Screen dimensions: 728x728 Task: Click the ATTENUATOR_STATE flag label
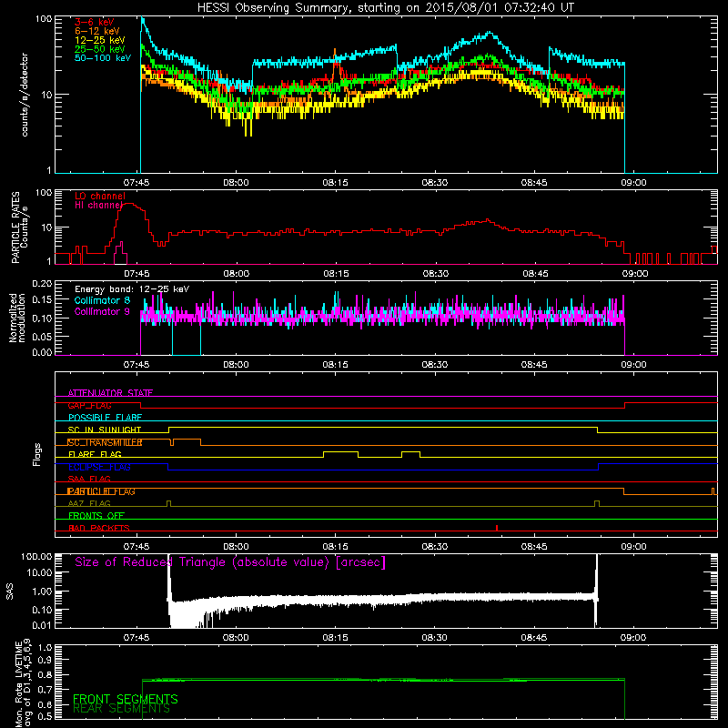110,393
